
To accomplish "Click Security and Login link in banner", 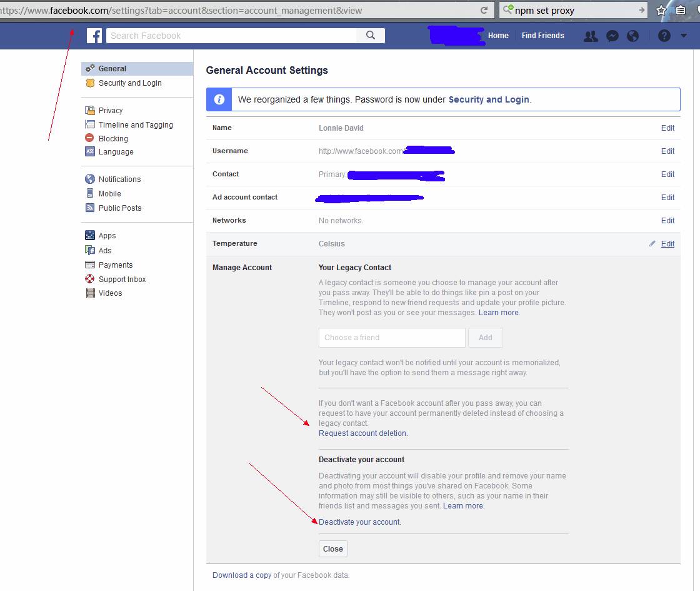I will pyautogui.click(x=489, y=99).
